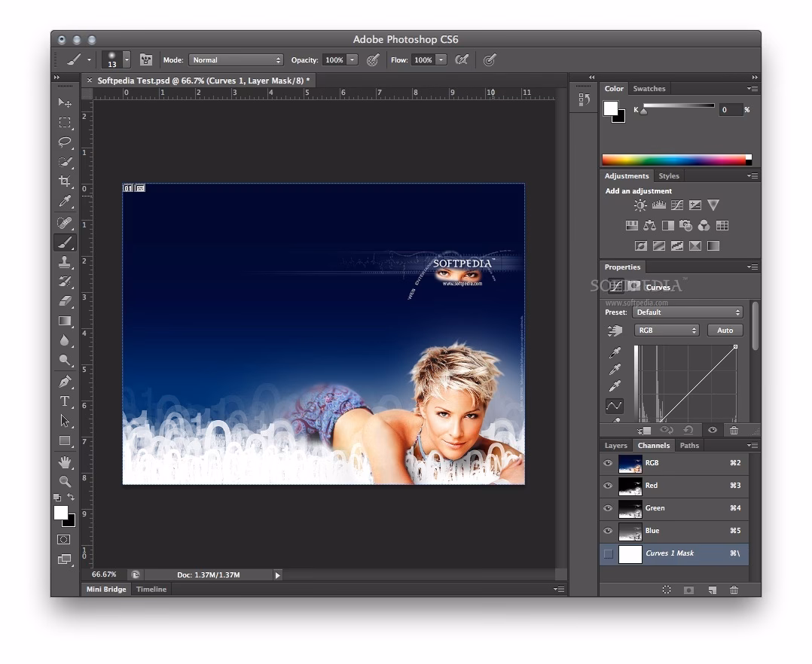
Task: Open the Preset dropdown in Curves panel
Action: point(687,312)
